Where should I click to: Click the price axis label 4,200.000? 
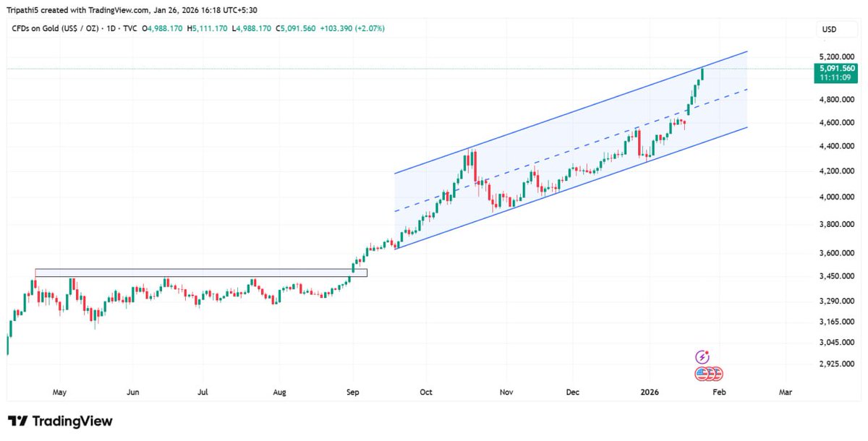point(838,171)
